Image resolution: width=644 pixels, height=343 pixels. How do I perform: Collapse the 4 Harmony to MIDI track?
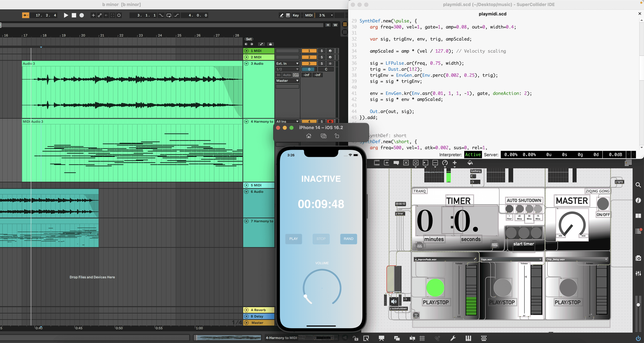[x=246, y=122]
